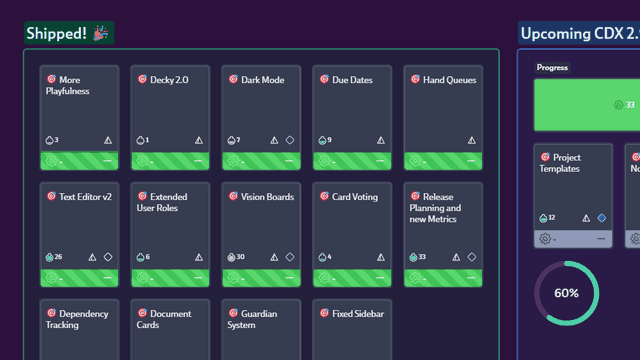
Task: Click diamond milestone icon on Text Editor v2
Action: coord(108,257)
